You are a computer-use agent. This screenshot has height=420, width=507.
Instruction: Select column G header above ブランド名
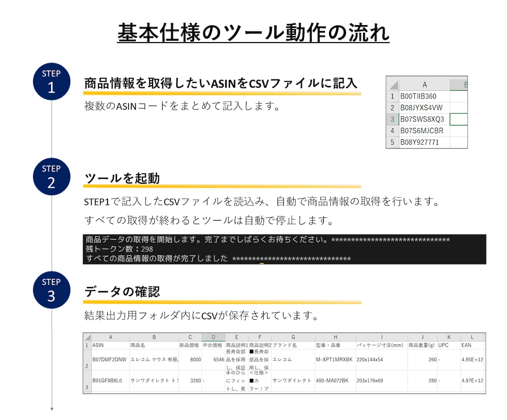coord(293,337)
